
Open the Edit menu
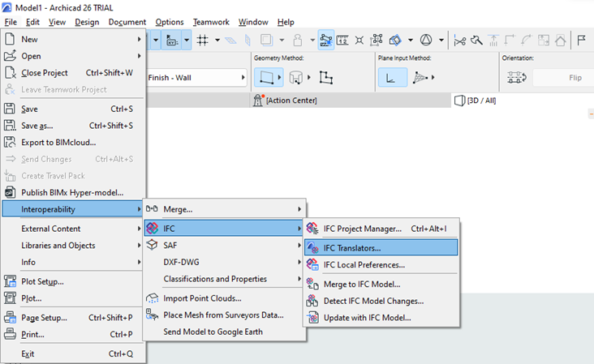point(32,22)
